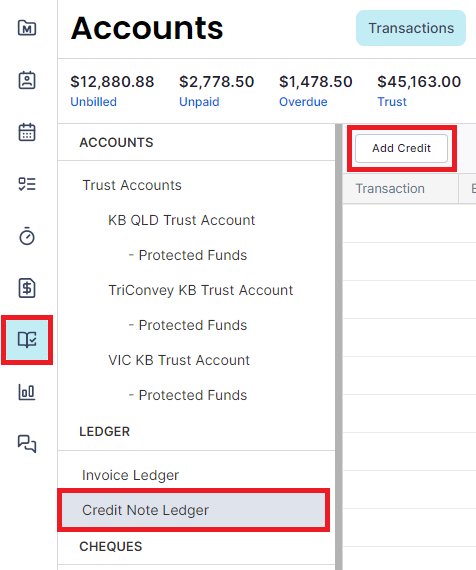Select TriConvey KB Trust Account
The width and height of the screenshot is (476, 570).
[201, 290]
